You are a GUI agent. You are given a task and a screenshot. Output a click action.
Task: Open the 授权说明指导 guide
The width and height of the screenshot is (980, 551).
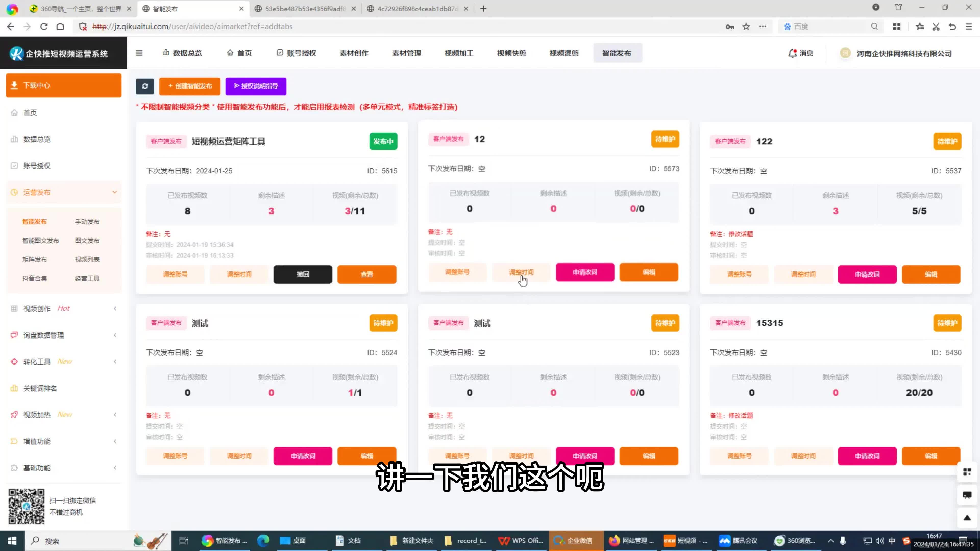pyautogui.click(x=256, y=86)
